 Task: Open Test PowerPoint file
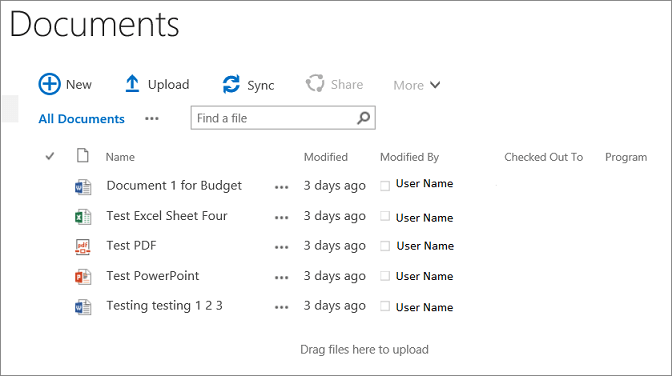[153, 276]
